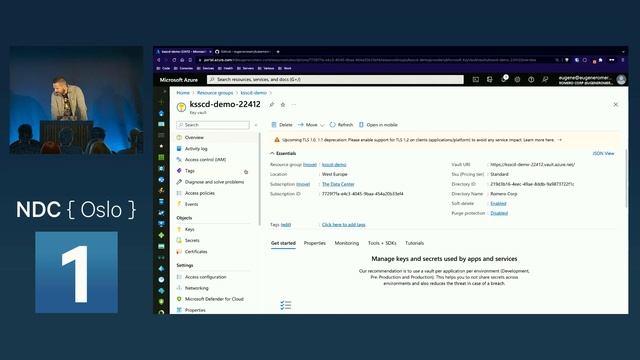Select the Get started tab
This screenshot has width=640, height=360.
click(283, 243)
